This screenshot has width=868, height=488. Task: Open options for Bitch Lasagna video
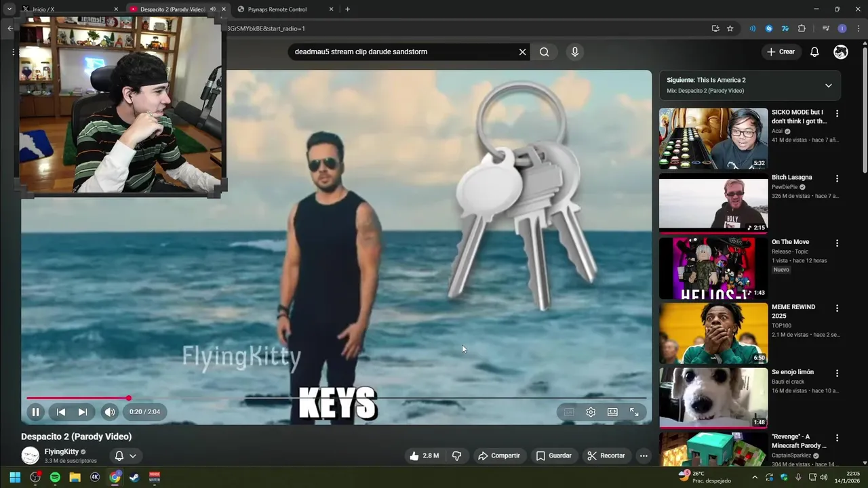pos(837,178)
